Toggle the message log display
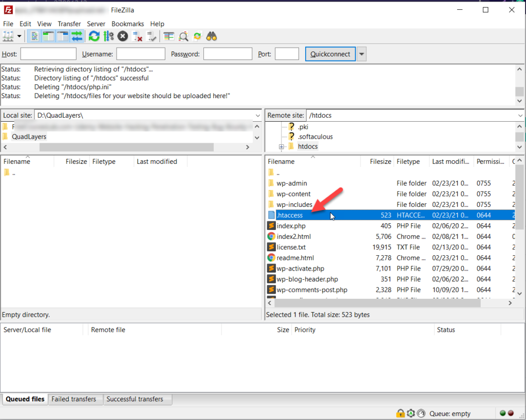This screenshot has width=526, height=420. click(34, 36)
